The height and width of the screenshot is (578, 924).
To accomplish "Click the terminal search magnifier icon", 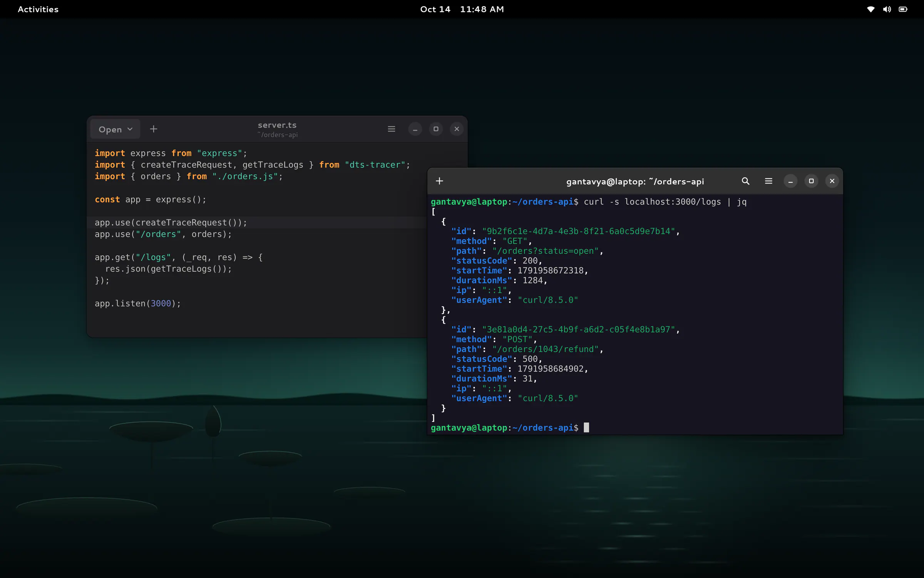I will pos(745,181).
